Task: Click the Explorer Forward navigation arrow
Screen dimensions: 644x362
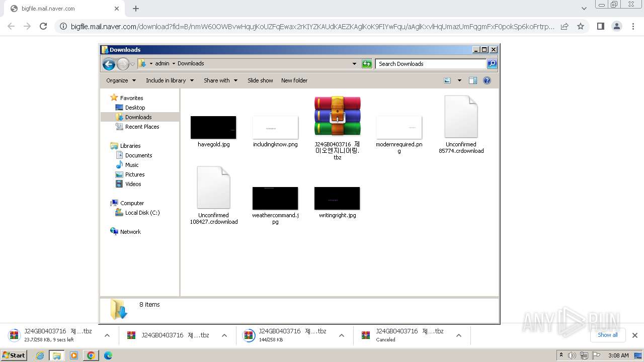Action: click(123, 64)
